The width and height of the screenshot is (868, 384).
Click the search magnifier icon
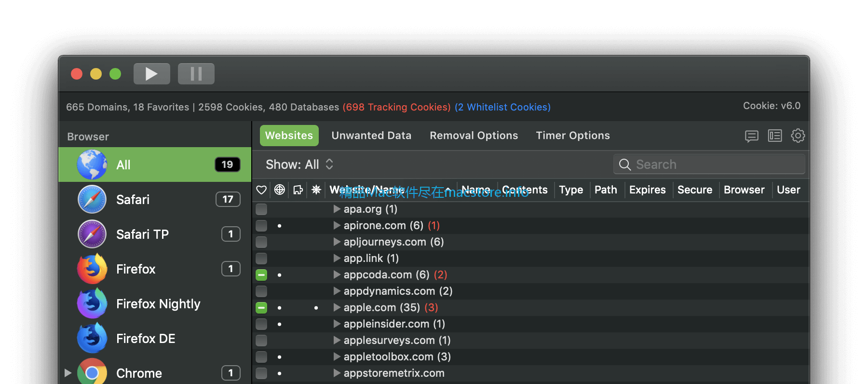coord(625,165)
